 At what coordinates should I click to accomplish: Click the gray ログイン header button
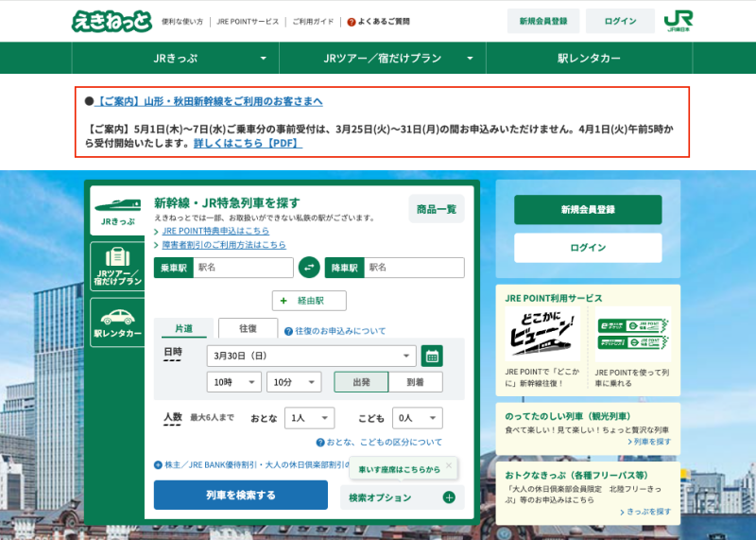point(621,21)
